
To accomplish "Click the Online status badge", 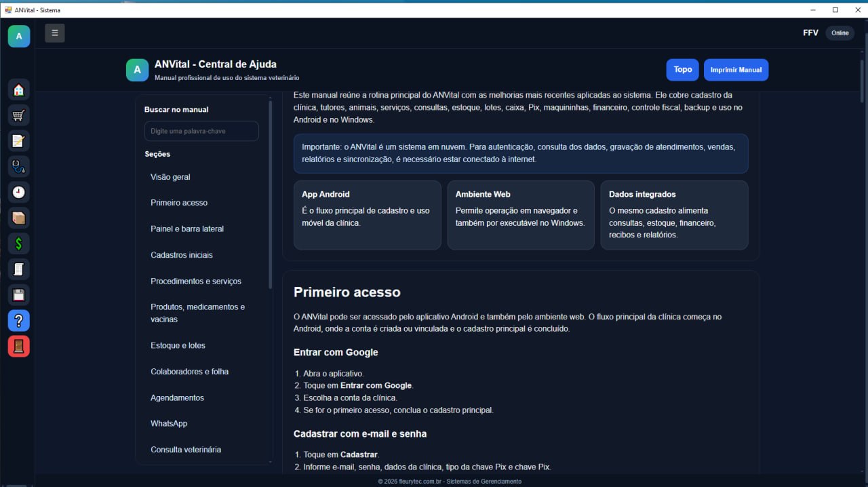I will pyautogui.click(x=840, y=33).
